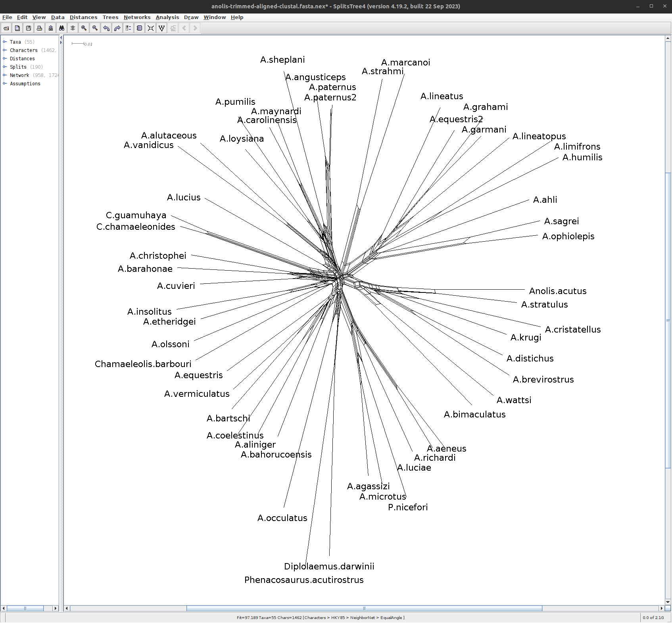Select the Chamaeleolis.barbouri taxon label

click(143, 364)
